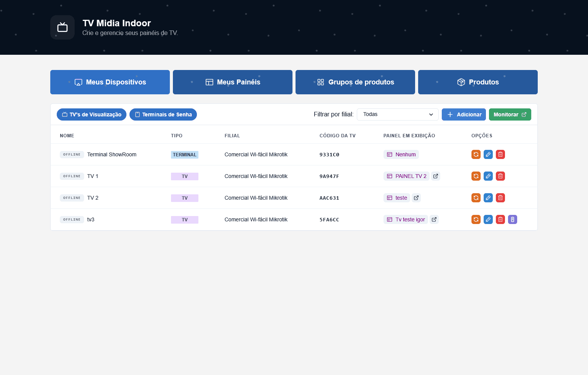Open teste panel external link icon
This screenshot has width=588, height=375.
point(416,198)
